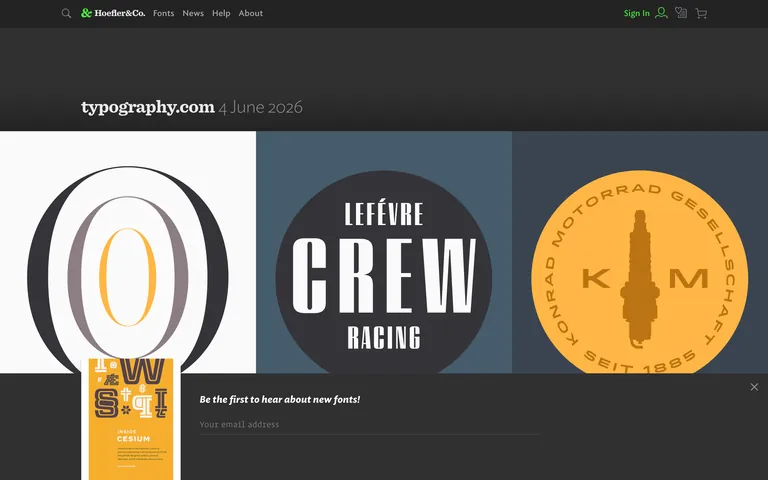Open the Konrad Motorrad Gesellschaft badge tile

coord(640,252)
